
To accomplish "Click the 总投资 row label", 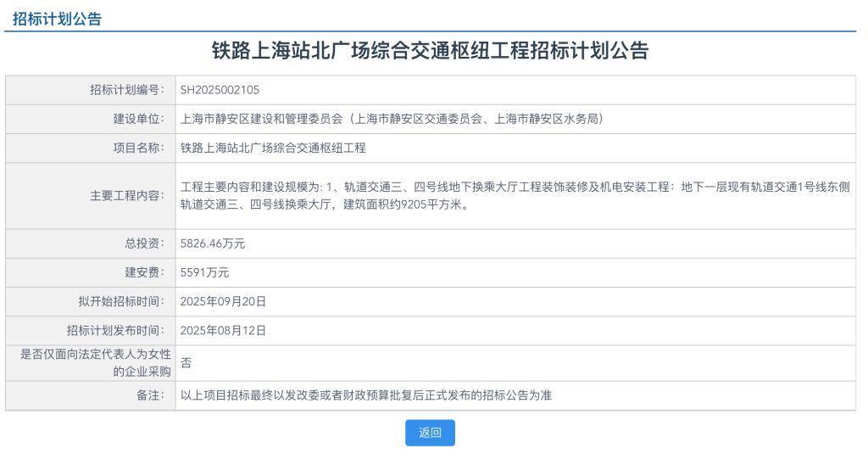I will [x=144, y=243].
